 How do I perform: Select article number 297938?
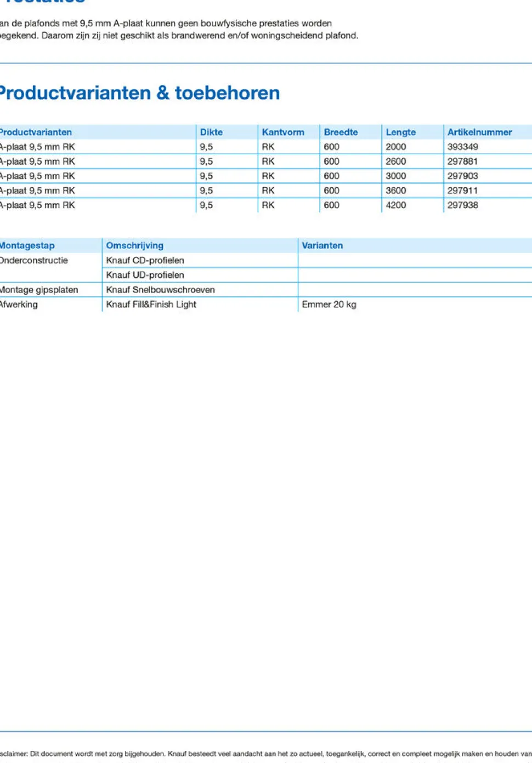462,205
